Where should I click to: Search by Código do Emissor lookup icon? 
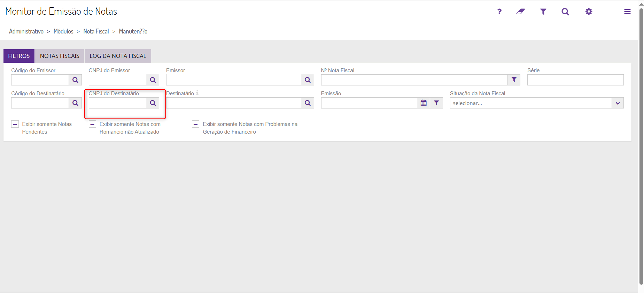pyautogui.click(x=75, y=80)
